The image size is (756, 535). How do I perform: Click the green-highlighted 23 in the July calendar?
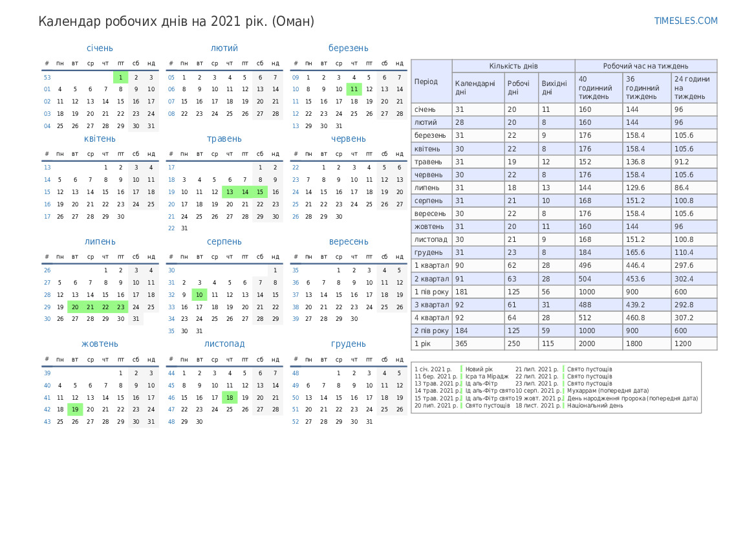tap(120, 307)
